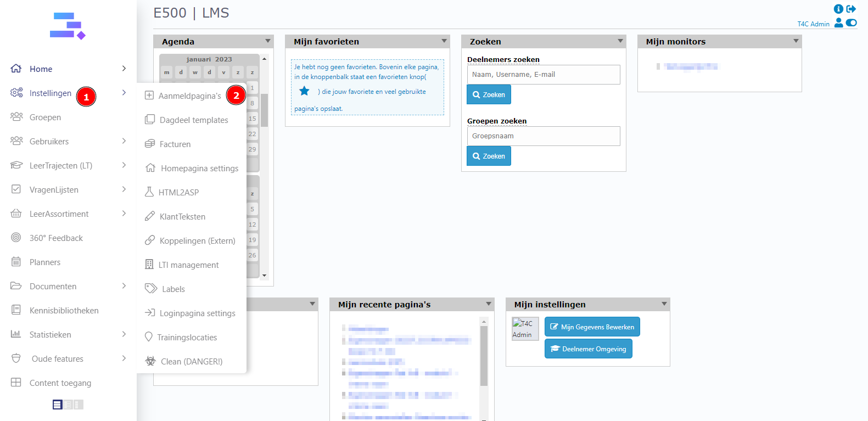This screenshot has height=421, width=868.
Task: Expand the Gebruikers submenu chevron
Action: click(x=124, y=141)
